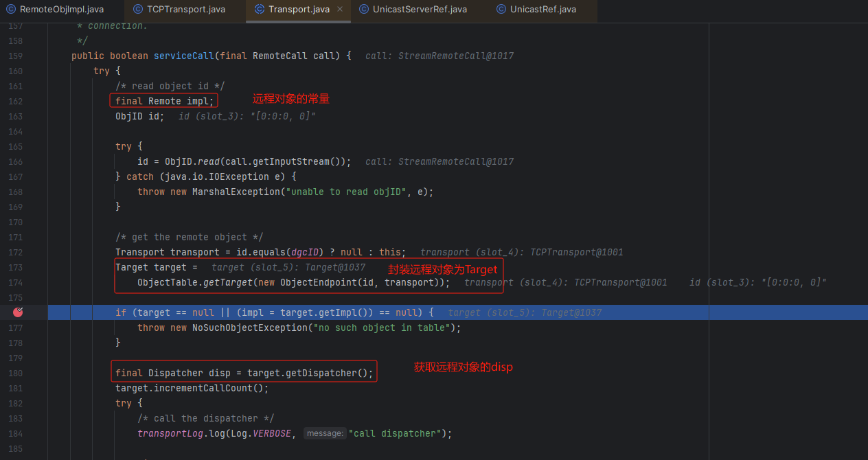Click the gutter at line number 162
868x460 pixels.
coord(15,101)
